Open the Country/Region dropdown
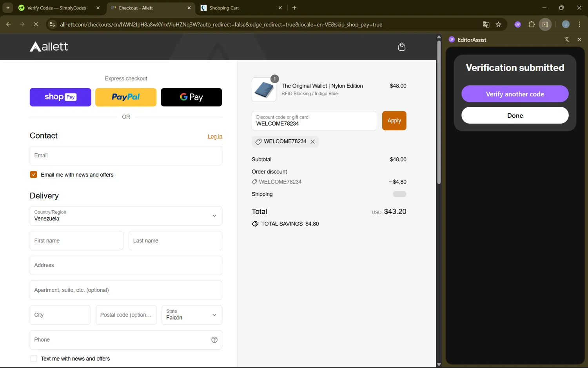 point(126,216)
